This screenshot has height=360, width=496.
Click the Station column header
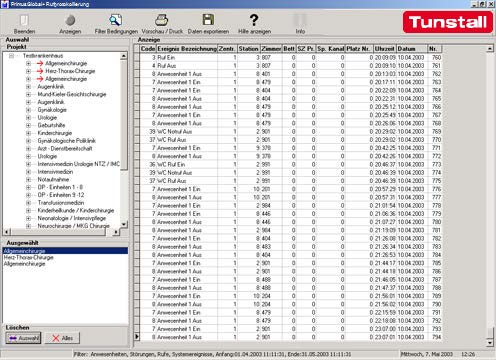248,49
